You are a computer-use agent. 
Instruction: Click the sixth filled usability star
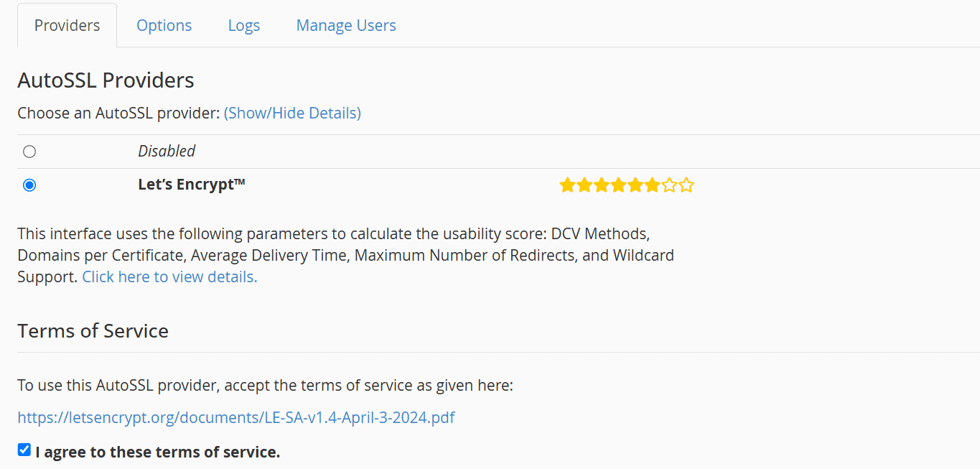(652, 185)
